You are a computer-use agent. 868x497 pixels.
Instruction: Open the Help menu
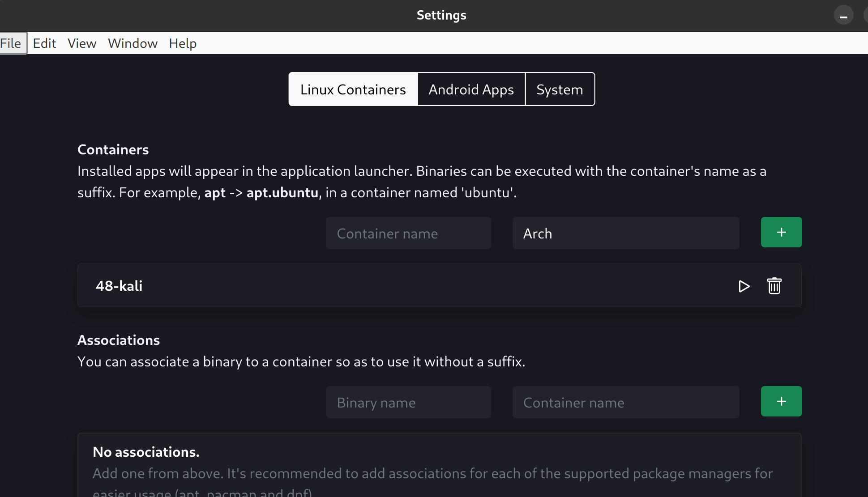[183, 43]
